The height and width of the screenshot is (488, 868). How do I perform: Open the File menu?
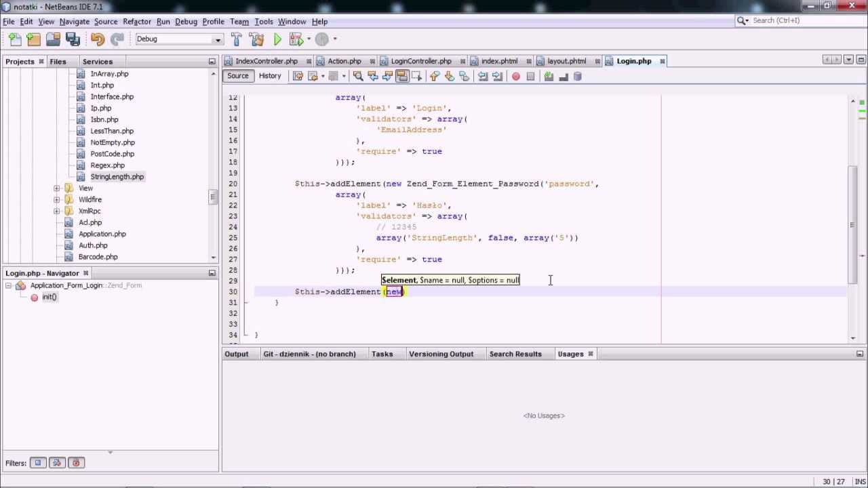pos(9,22)
